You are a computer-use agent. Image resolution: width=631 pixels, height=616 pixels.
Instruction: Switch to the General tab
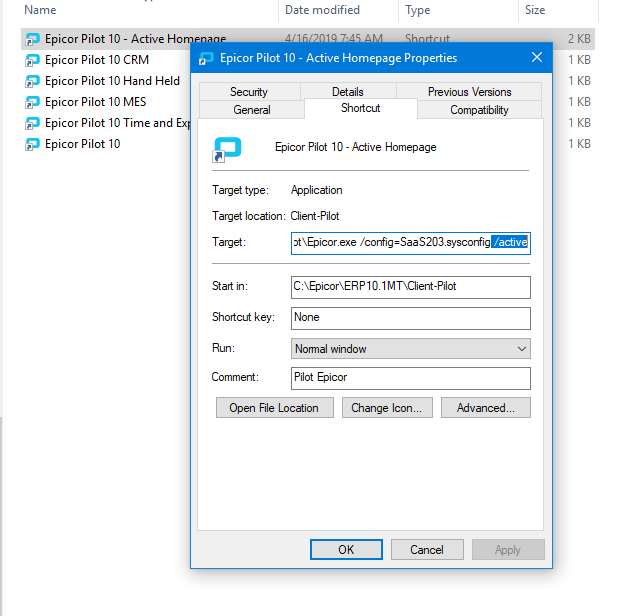252,110
